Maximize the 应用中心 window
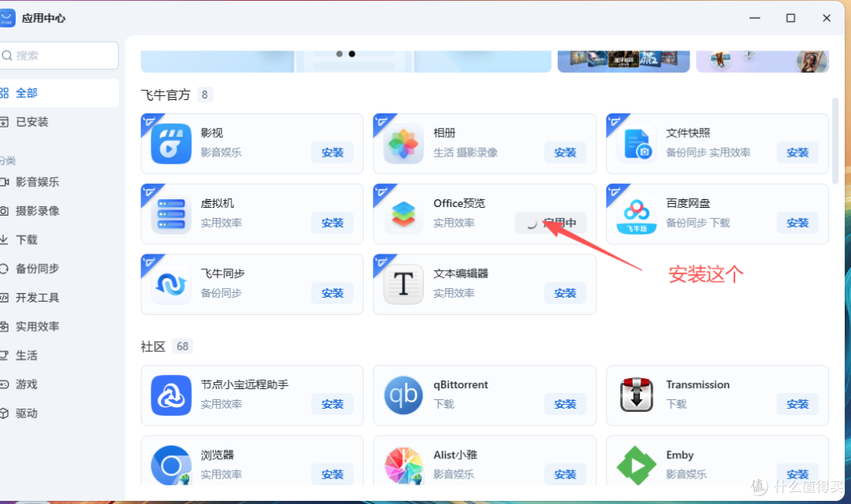 point(791,18)
